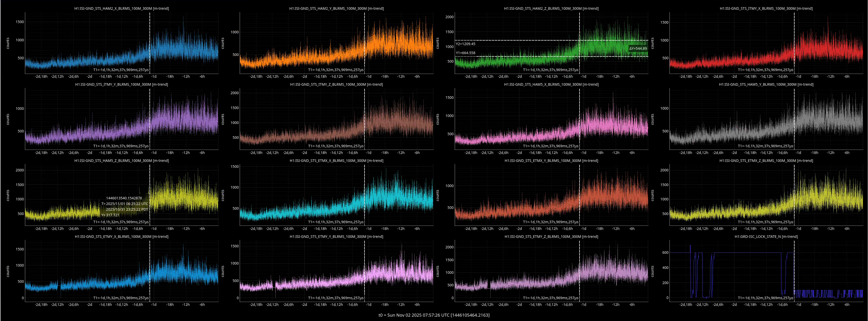The image size is (868, 321).
Task: Click the HAM2_Z plot's ΔY=544.89 label
Action: tap(638, 48)
